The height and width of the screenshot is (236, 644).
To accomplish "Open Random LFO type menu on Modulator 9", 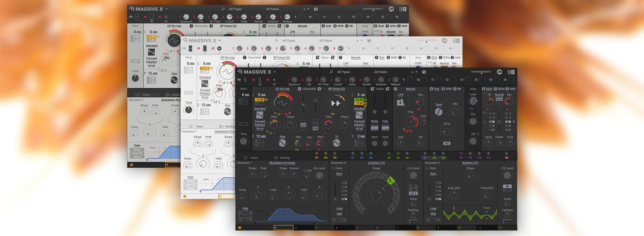I will (x=470, y=163).
